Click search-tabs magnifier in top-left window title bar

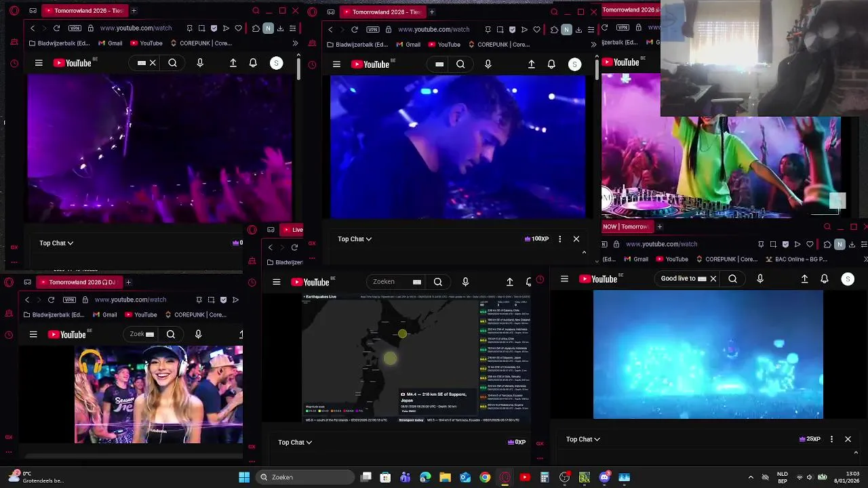[256, 11]
